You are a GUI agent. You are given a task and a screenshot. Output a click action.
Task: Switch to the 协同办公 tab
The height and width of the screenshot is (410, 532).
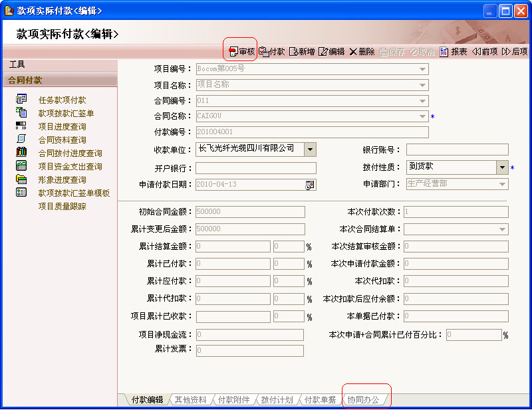[363, 400]
